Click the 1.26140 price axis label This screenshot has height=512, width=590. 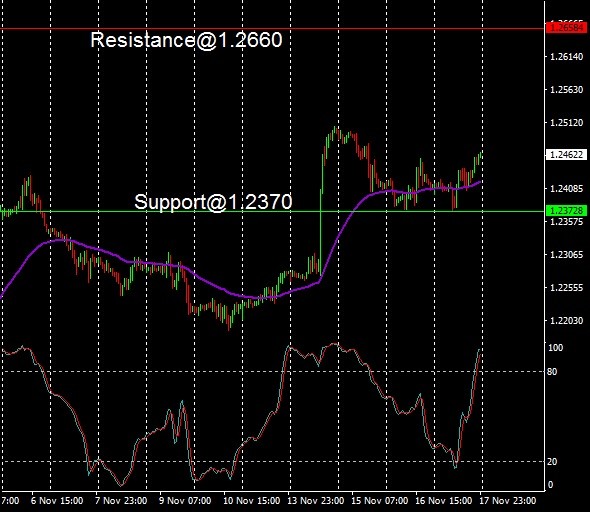[566, 57]
